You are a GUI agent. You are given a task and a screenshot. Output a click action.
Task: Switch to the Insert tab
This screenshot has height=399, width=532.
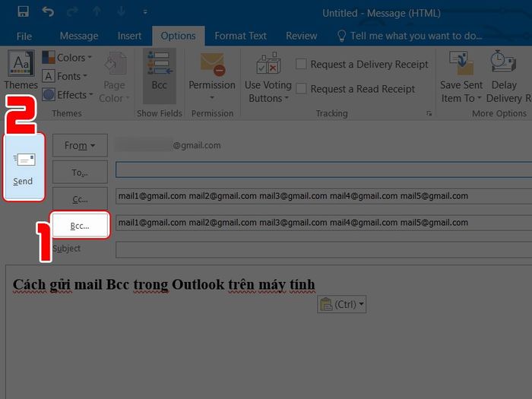[129, 36]
